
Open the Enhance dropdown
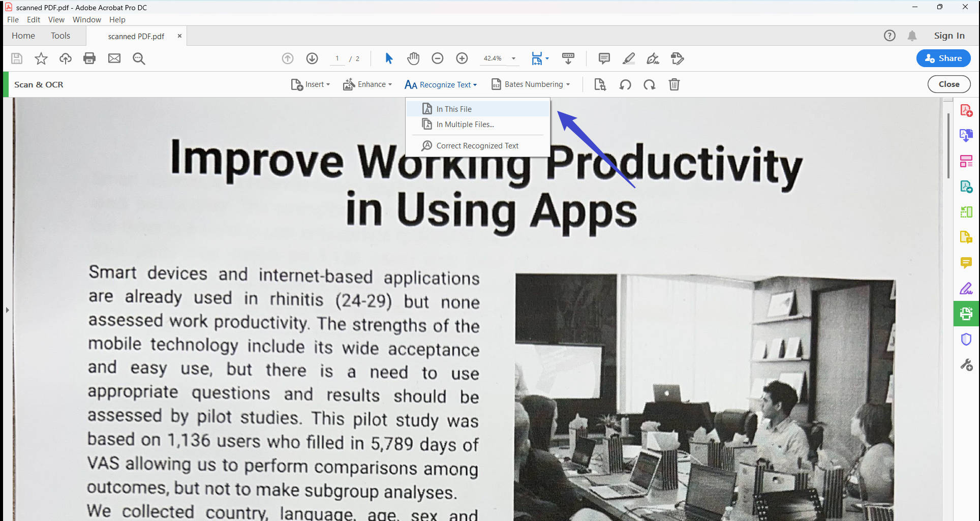click(x=367, y=84)
